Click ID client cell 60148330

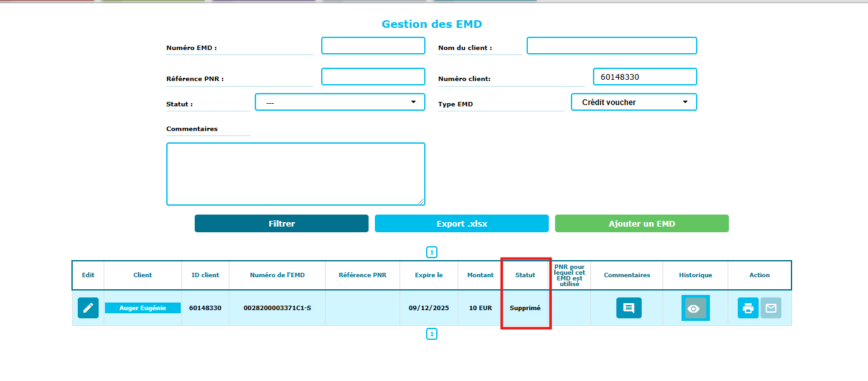tap(205, 308)
